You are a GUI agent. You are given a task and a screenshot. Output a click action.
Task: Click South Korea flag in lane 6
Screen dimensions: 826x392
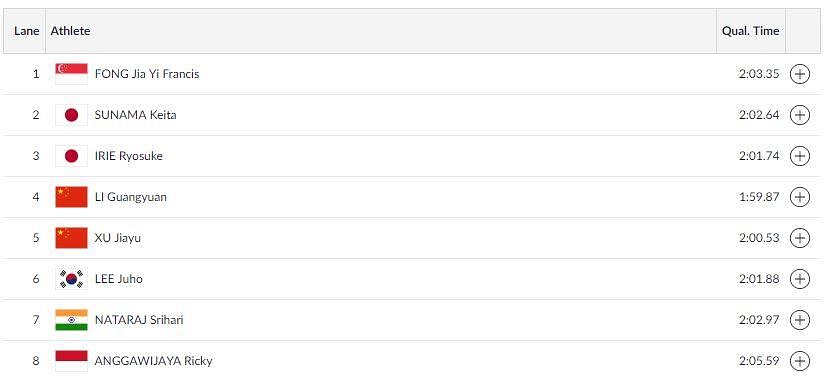(71, 279)
